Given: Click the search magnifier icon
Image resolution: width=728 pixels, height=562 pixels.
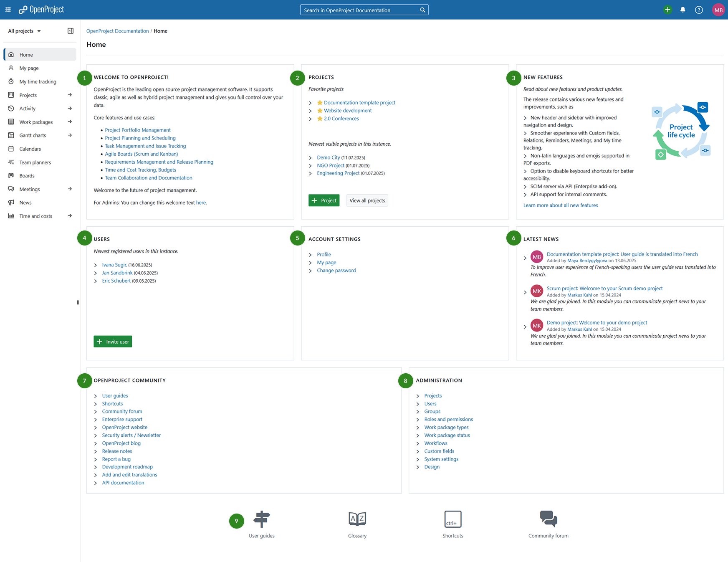Looking at the screenshot, I should coord(422,10).
